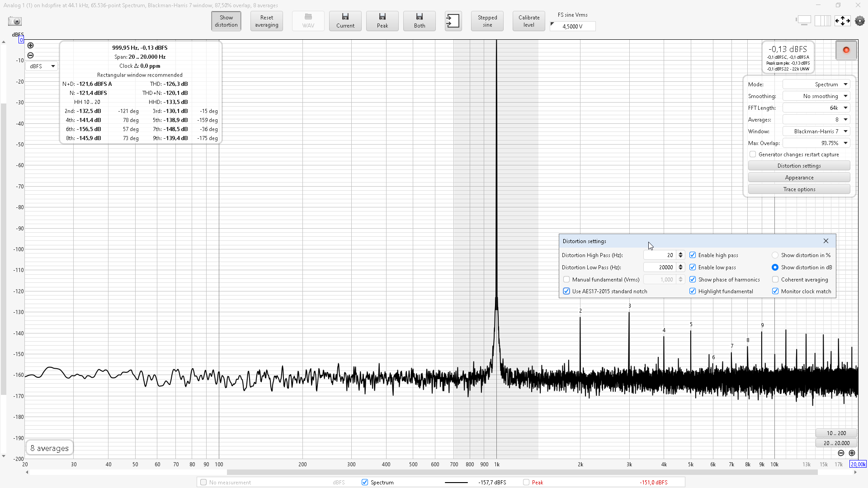Open the Smoothing dropdown

[x=816, y=96]
